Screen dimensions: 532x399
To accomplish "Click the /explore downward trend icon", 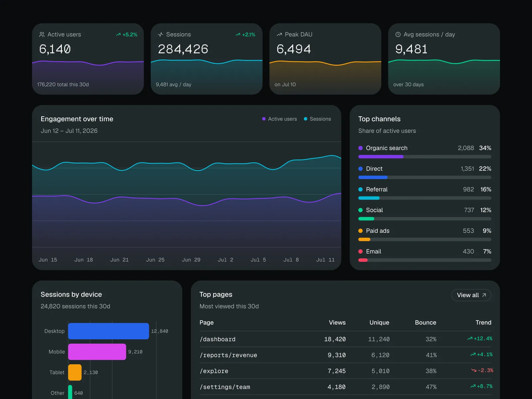I will [x=474, y=370].
